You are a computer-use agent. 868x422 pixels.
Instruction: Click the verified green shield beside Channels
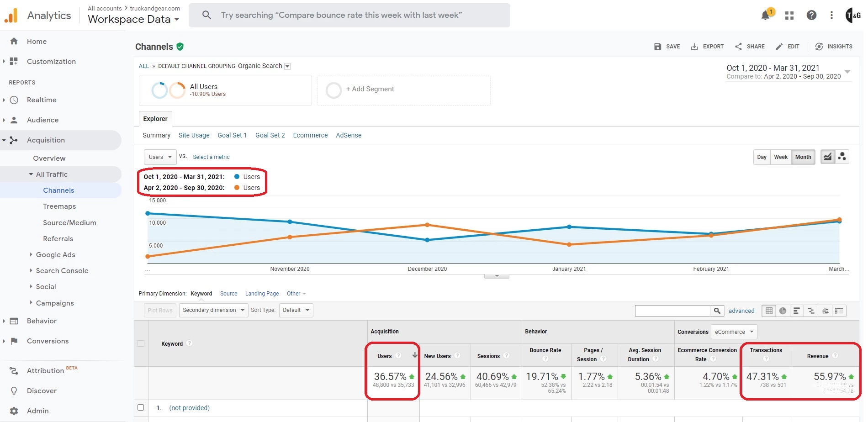[180, 47]
